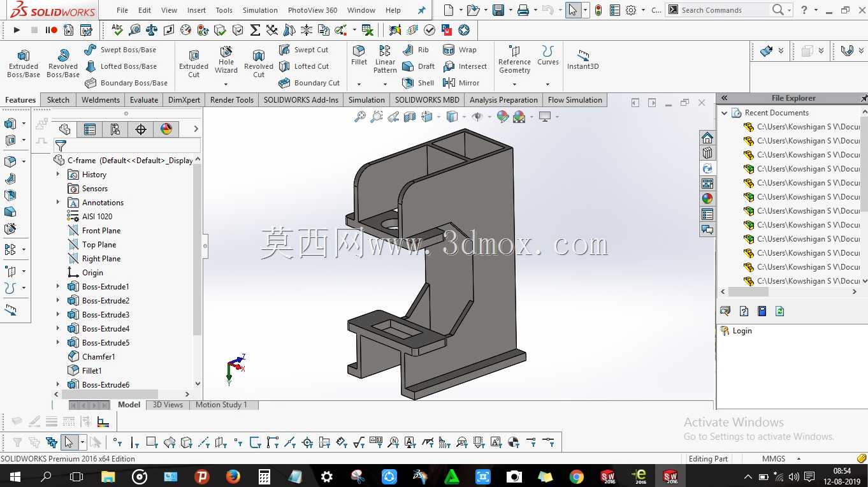
Task: Open Chrome from the taskbar
Action: [576, 476]
